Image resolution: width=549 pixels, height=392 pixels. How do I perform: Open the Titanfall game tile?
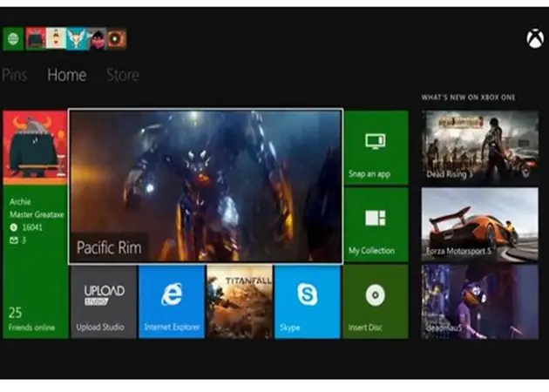coord(240,301)
